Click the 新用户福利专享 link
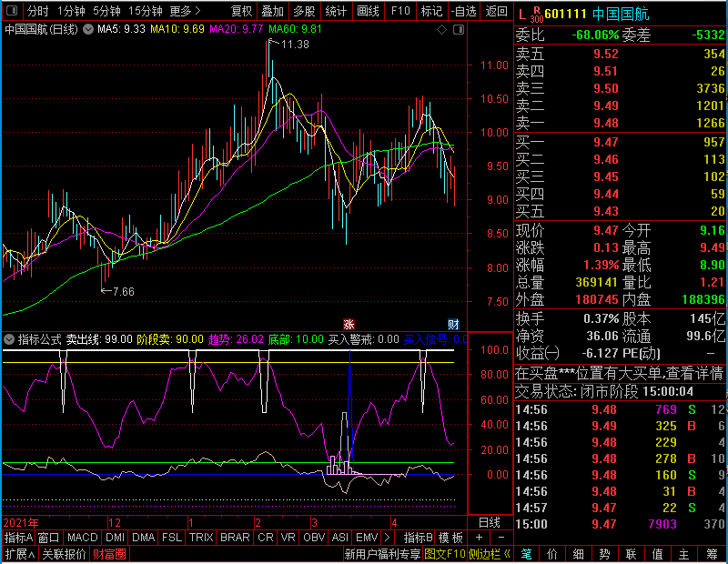This screenshot has width=728, height=564. point(382,554)
